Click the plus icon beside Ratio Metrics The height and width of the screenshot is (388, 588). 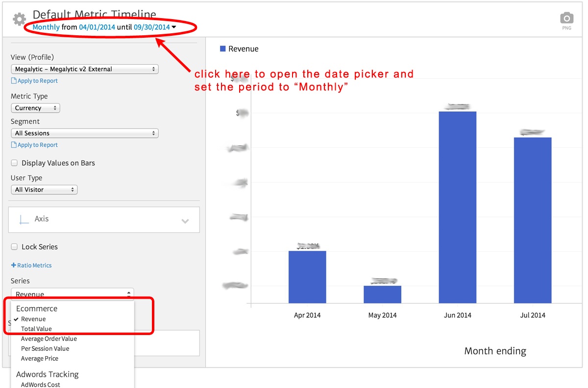tap(13, 265)
